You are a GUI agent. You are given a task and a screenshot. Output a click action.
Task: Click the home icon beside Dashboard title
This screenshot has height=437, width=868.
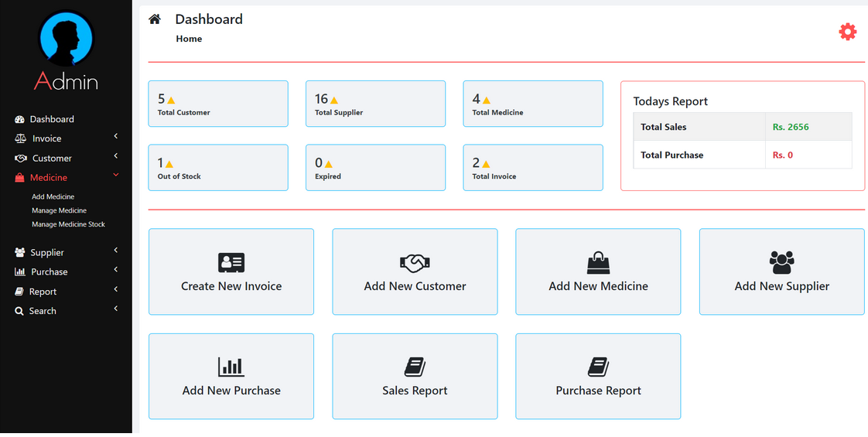coord(155,19)
